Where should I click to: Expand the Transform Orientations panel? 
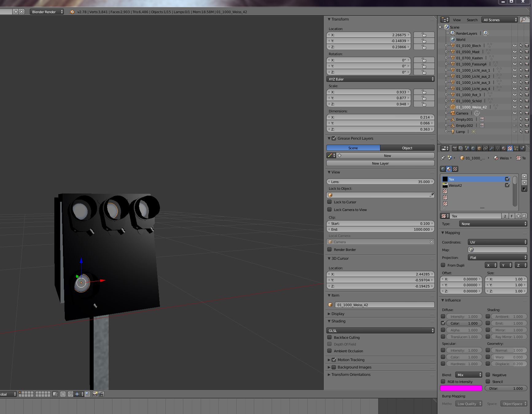pos(351,375)
